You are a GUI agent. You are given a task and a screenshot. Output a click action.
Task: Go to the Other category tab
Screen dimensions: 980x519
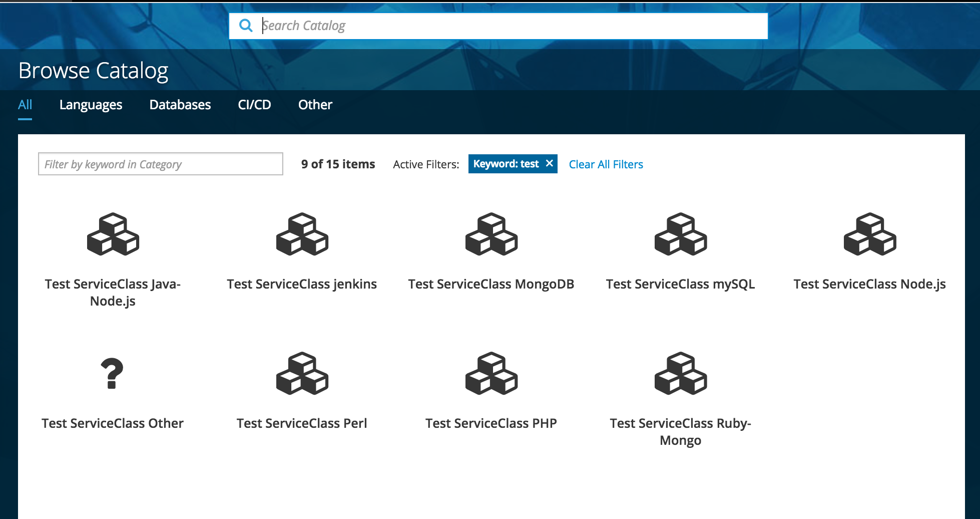coord(315,105)
